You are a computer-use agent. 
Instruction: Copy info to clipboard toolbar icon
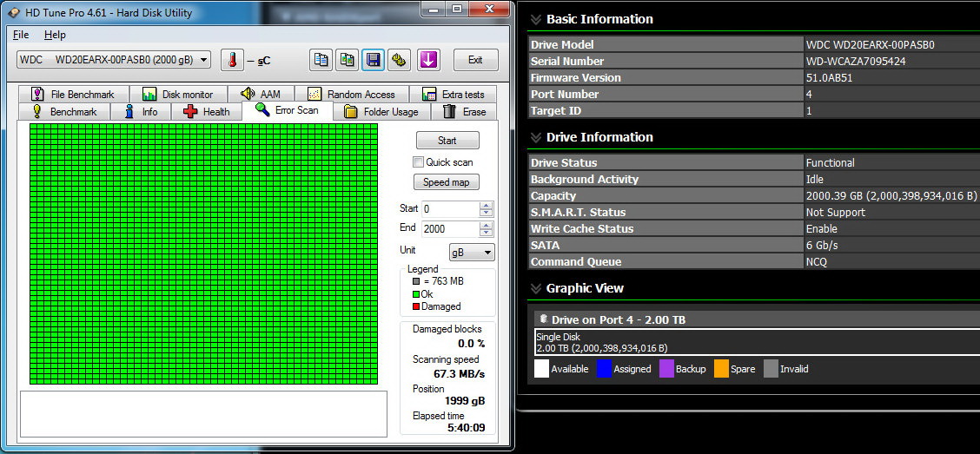pyautogui.click(x=321, y=60)
